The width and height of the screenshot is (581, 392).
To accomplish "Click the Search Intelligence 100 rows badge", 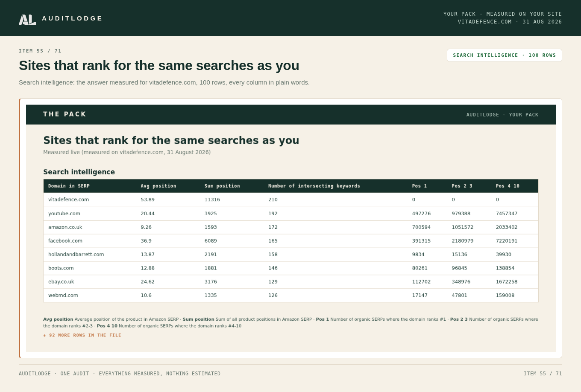I will click(x=505, y=55).
